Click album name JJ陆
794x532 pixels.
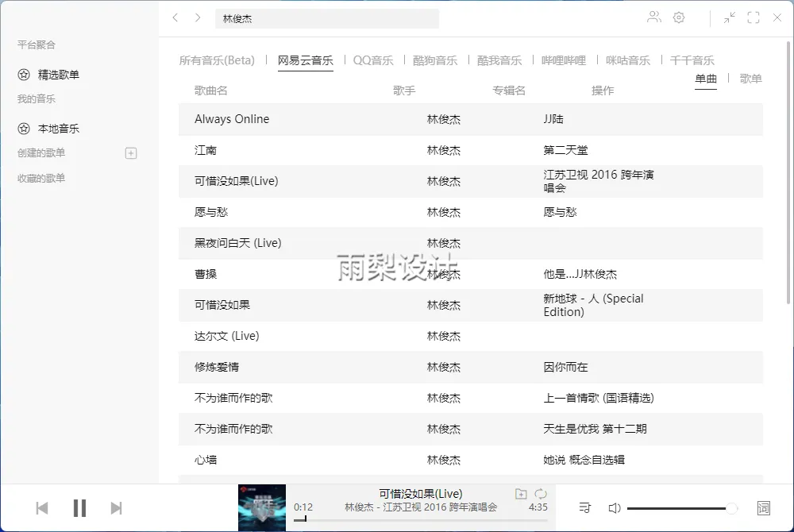pyautogui.click(x=553, y=119)
